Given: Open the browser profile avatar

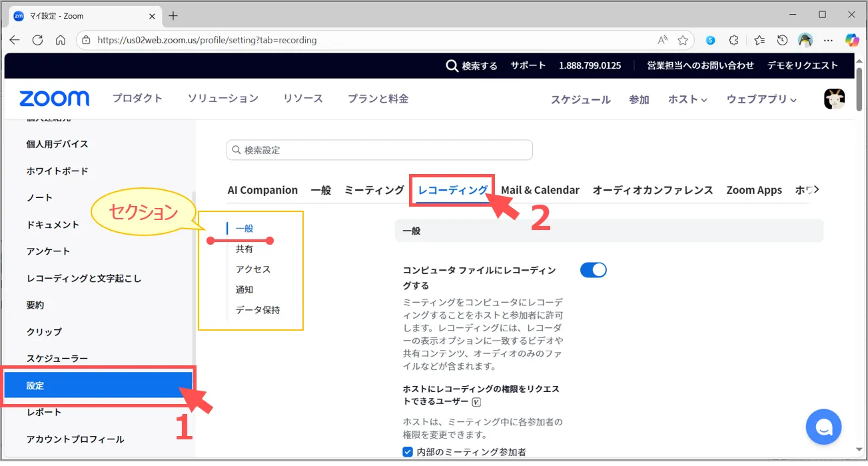Looking at the screenshot, I should (805, 40).
